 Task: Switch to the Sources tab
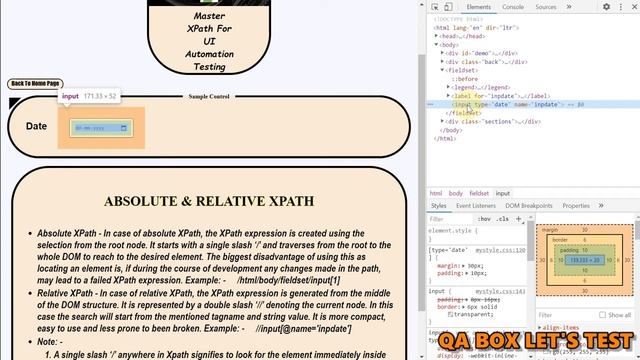(546, 7)
